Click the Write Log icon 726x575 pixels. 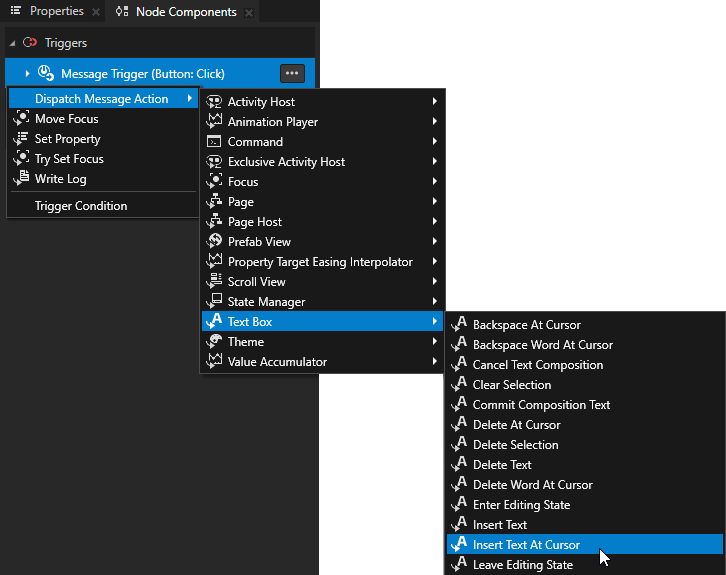coord(20,179)
